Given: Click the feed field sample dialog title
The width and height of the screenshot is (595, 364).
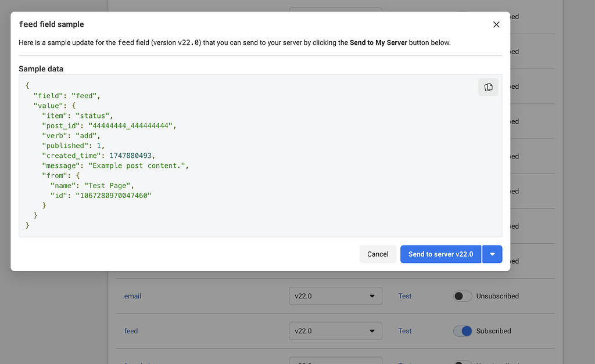Looking at the screenshot, I should tap(52, 24).
